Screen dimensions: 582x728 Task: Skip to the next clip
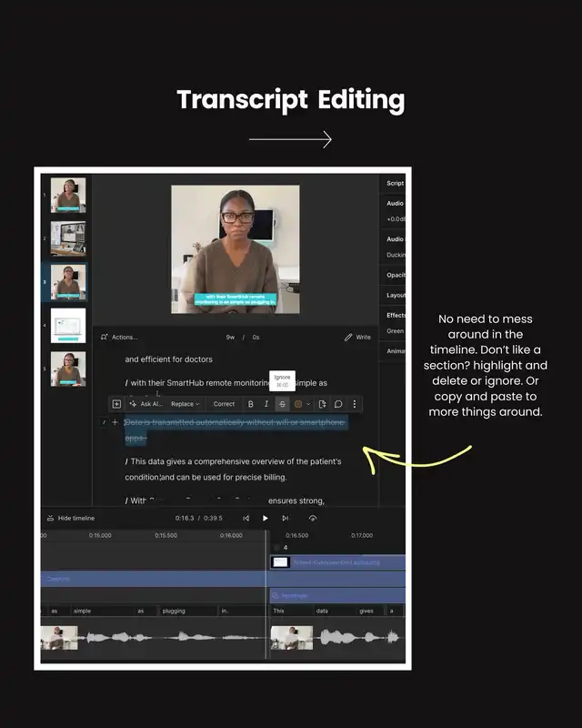[286, 518]
